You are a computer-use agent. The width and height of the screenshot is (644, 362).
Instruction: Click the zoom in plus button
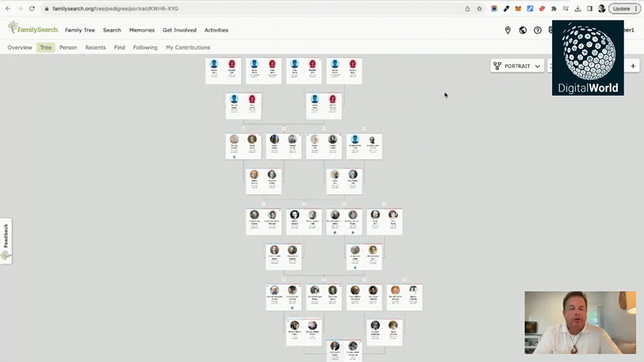633,66
